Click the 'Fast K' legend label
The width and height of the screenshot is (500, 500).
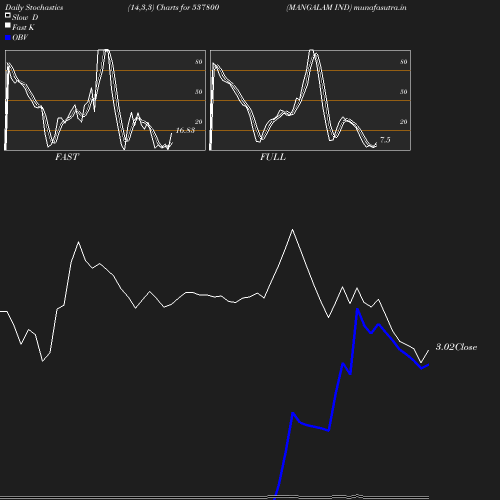click(23, 27)
